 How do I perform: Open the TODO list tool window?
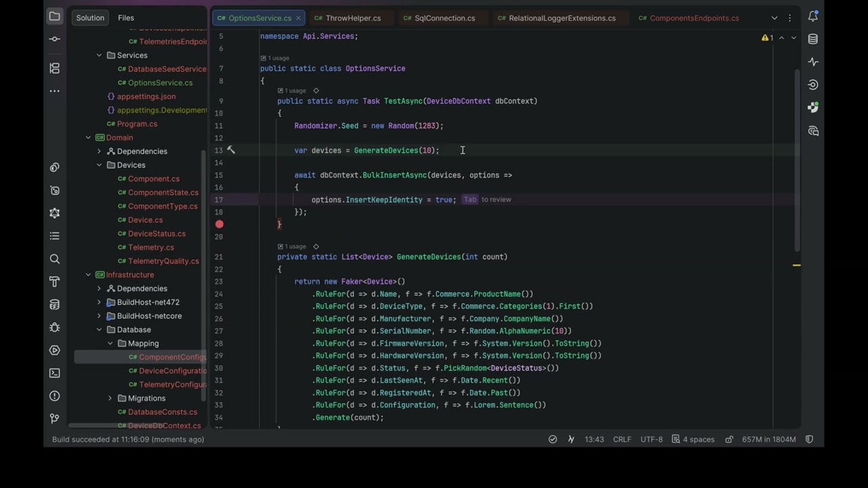55,236
